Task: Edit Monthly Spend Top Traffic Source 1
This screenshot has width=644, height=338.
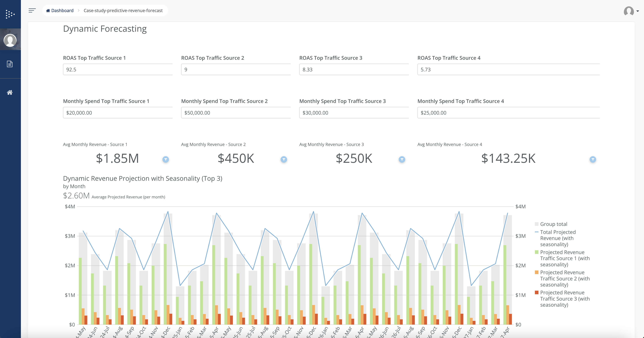Action: click(118, 113)
